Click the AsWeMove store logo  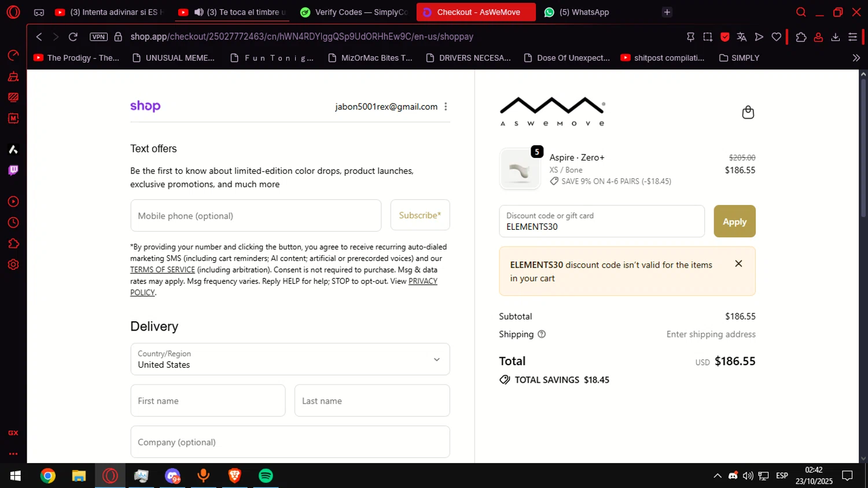pyautogui.click(x=552, y=111)
